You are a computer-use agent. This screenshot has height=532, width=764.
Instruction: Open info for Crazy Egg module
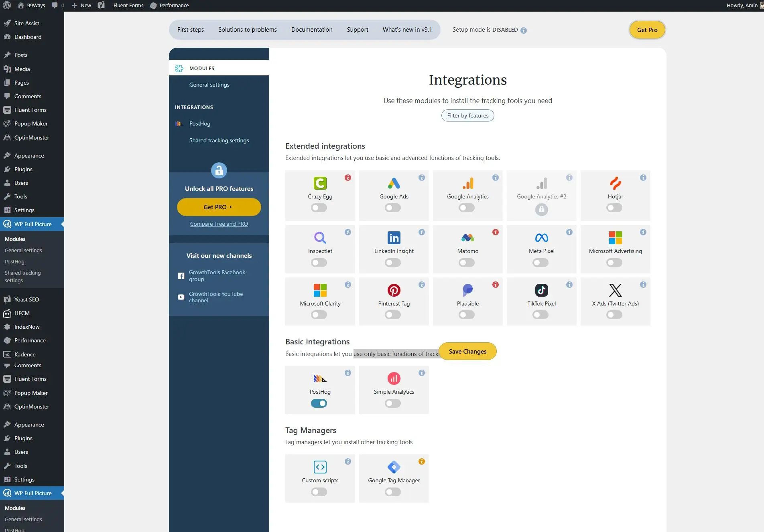tap(348, 178)
